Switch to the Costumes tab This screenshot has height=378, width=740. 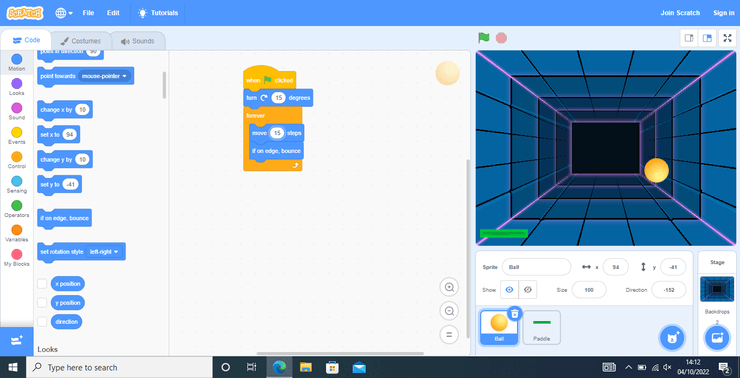click(x=81, y=41)
